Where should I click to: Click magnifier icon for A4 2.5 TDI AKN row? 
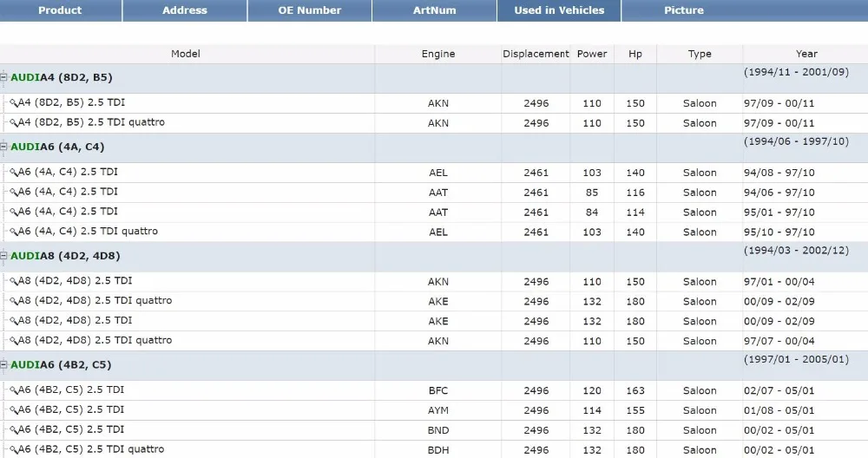pyautogui.click(x=14, y=103)
